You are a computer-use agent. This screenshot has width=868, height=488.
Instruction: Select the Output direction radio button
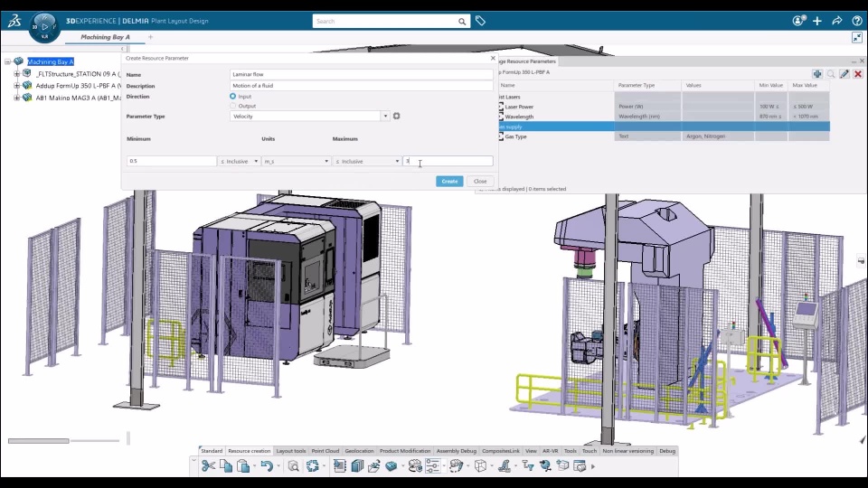[x=233, y=106]
